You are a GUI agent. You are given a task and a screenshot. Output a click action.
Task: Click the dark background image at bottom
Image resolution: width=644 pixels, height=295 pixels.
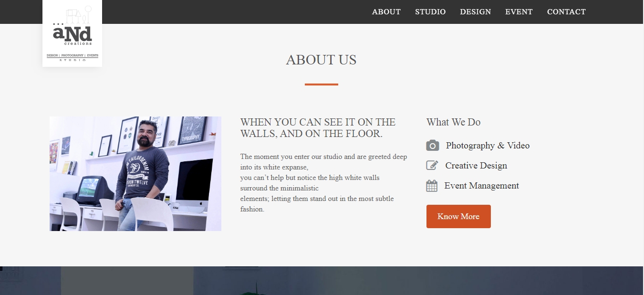pos(322,281)
